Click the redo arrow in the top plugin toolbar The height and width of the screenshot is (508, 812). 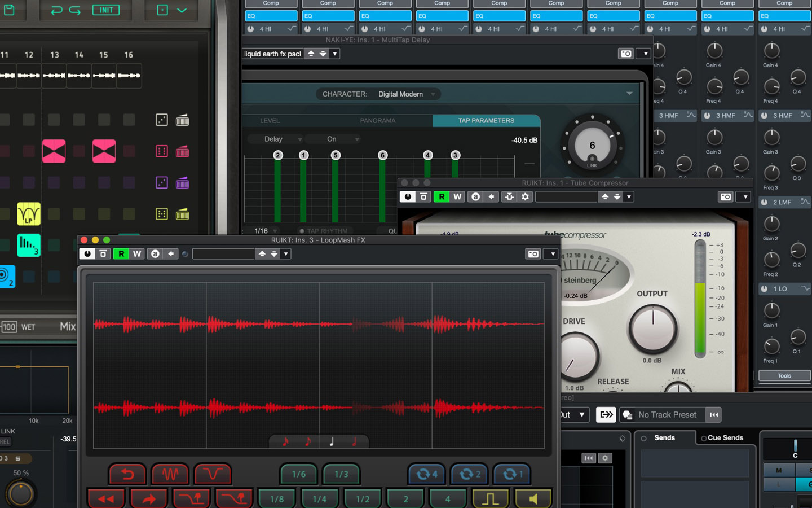75,10
